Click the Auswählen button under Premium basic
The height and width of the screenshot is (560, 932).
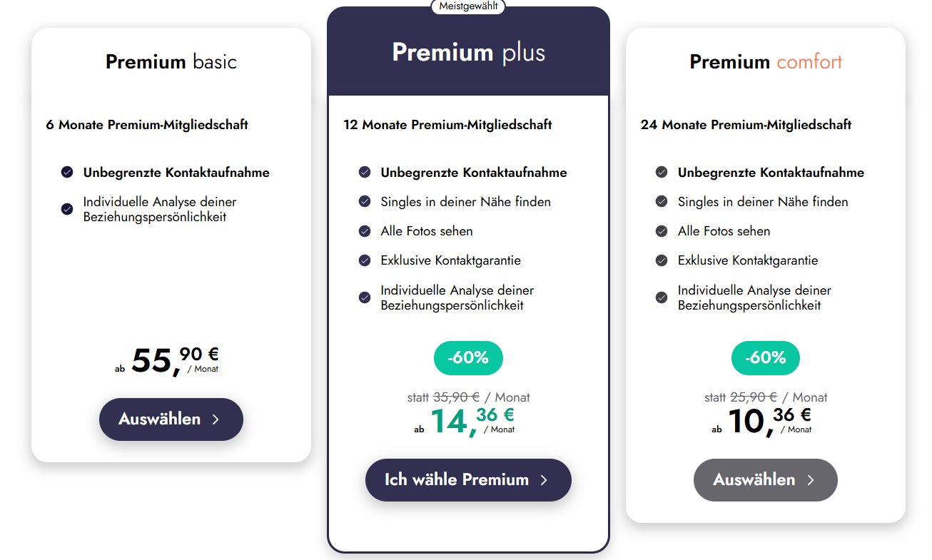[171, 419]
